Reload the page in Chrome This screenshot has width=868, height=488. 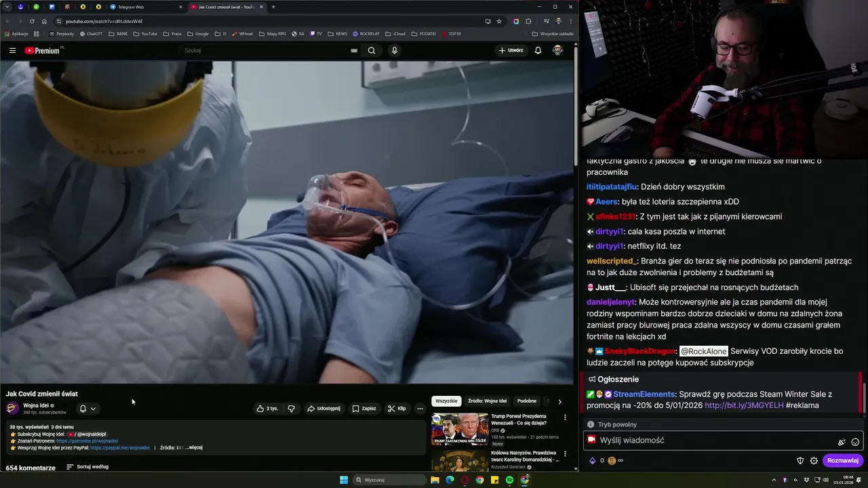(x=32, y=21)
